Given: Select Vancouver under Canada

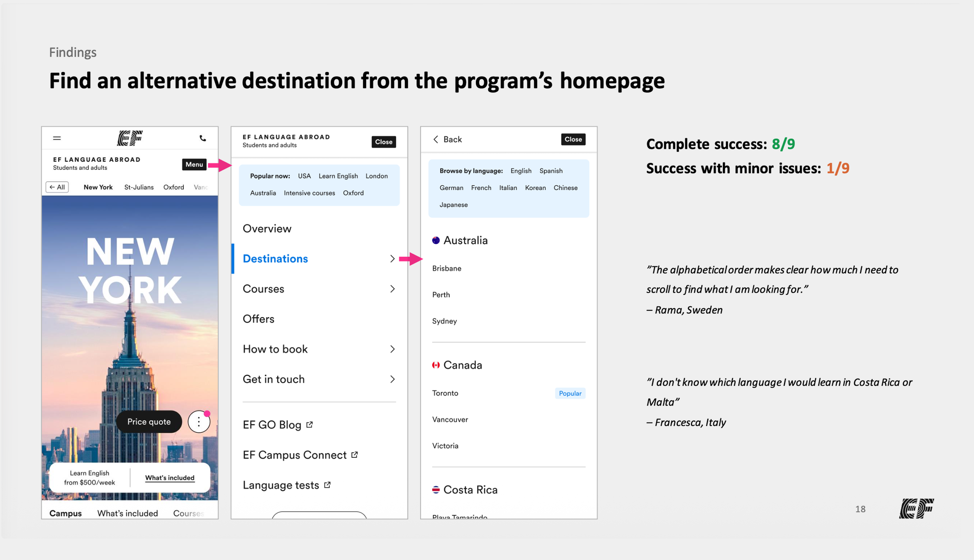Looking at the screenshot, I should tap(450, 419).
